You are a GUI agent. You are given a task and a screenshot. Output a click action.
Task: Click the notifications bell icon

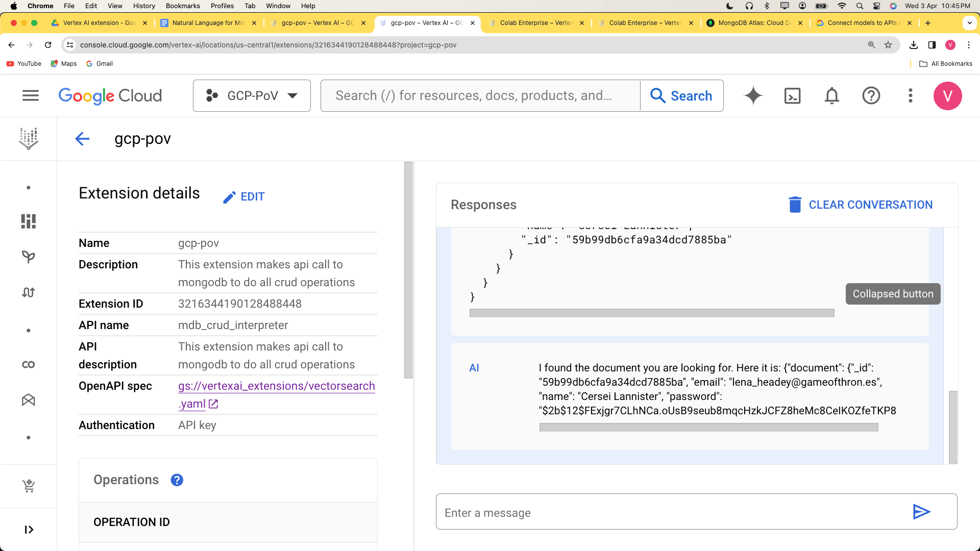(x=832, y=95)
